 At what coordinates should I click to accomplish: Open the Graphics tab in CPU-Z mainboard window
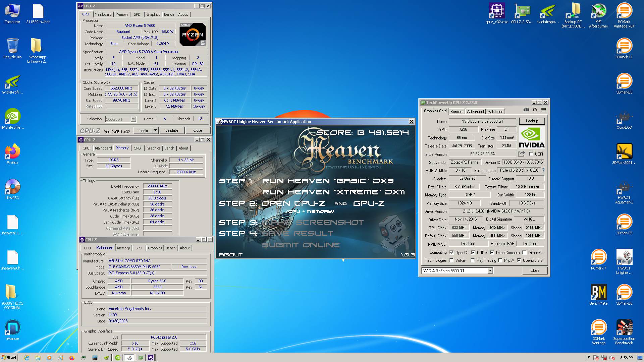point(155,248)
